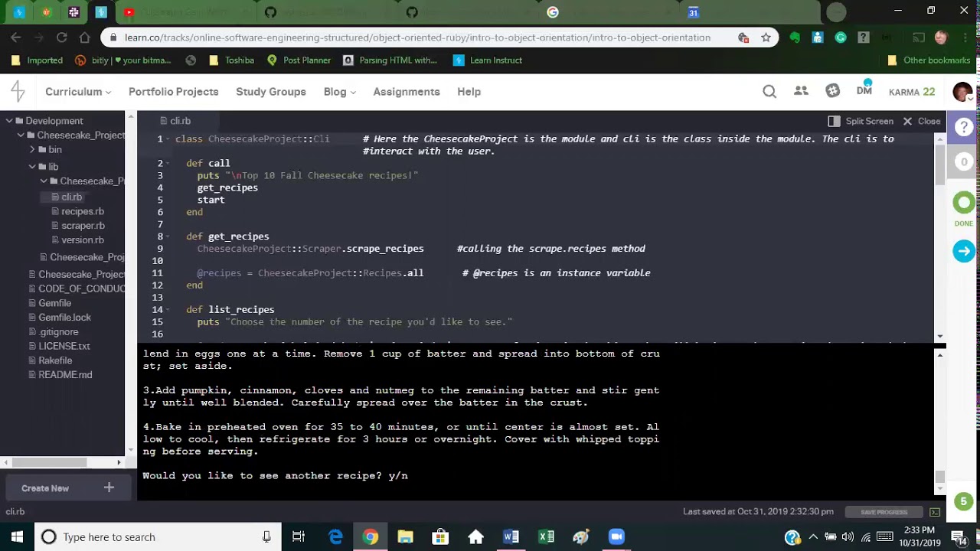980x551 pixels.
Task: Open the Curriculum dropdown menu
Action: (x=78, y=91)
